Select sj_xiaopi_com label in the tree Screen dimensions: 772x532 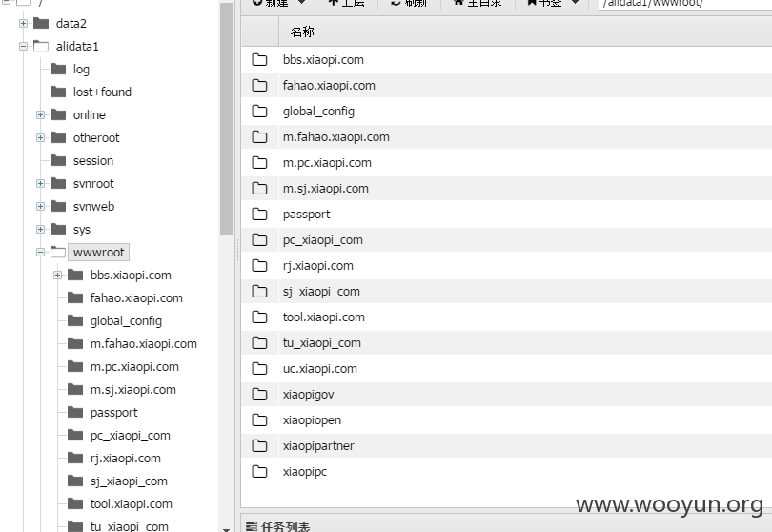pyautogui.click(x=129, y=481)
